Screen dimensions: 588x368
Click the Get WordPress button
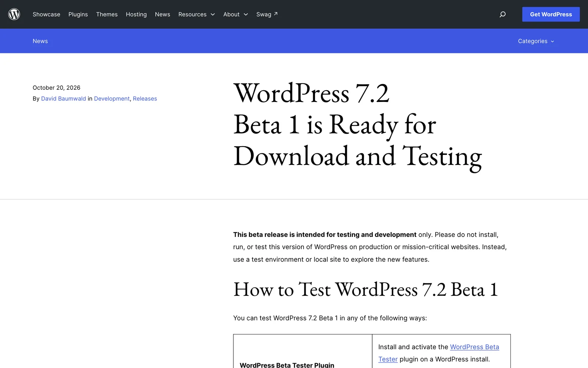[x=551, y=14]
